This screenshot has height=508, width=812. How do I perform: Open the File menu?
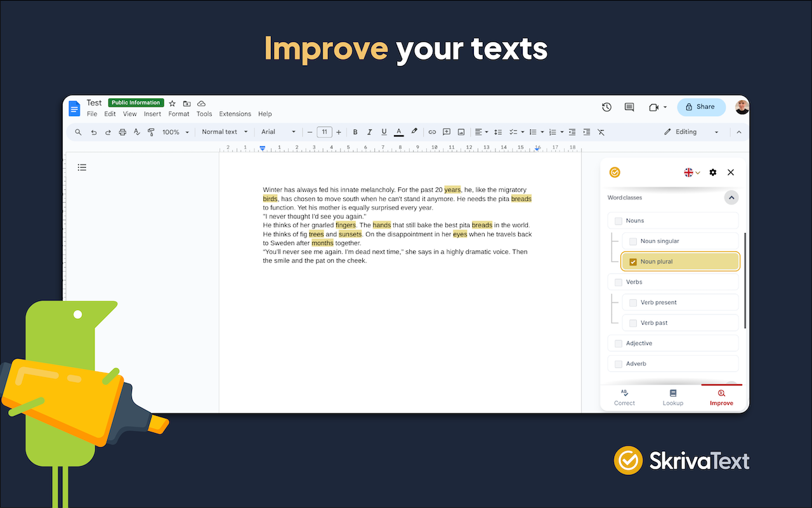click(x=92, y=114)
